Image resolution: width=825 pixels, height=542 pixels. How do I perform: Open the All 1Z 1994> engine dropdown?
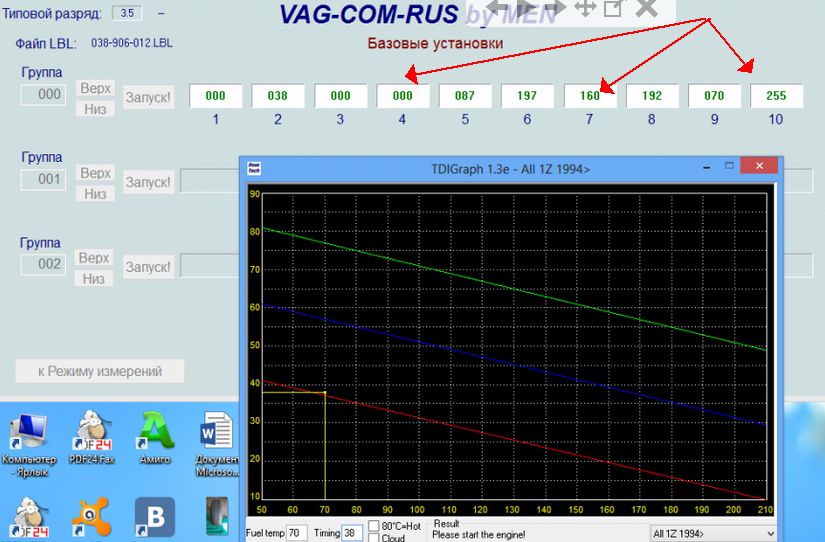(x=713, y=533)
